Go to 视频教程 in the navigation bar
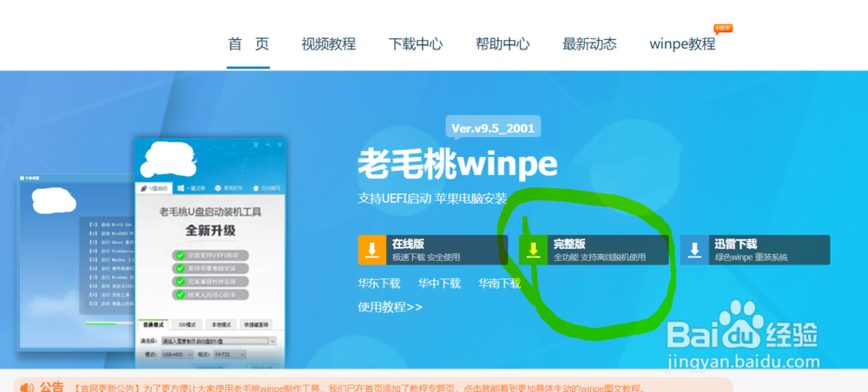Screen dimensions: 868x392 (x=329, y=44)
